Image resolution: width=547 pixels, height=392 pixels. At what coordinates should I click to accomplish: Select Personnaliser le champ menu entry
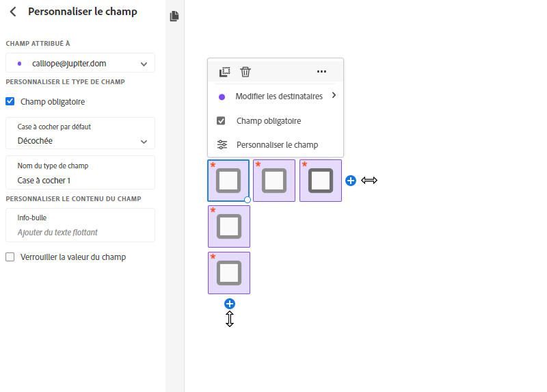276,145
